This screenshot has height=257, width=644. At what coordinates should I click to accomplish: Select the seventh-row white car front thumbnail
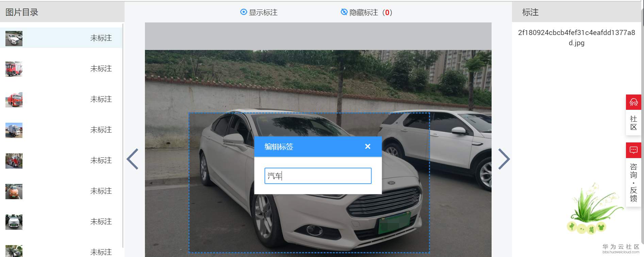pos(14,222)
